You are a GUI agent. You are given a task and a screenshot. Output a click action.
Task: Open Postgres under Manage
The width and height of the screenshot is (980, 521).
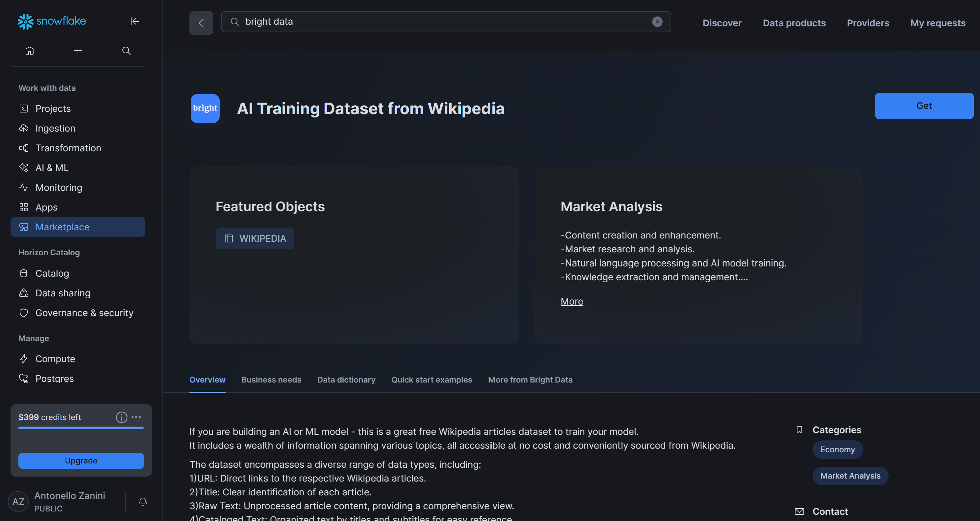[x=78, y=379]
